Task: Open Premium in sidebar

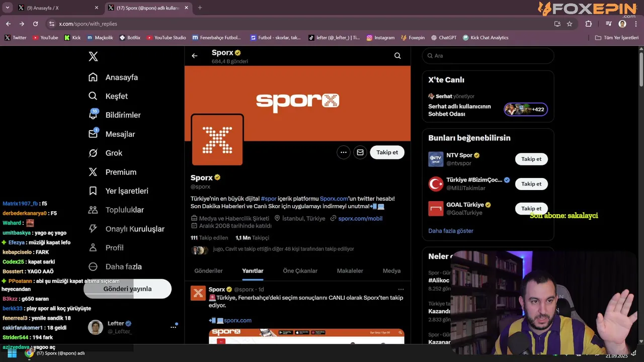Action: 112,172
